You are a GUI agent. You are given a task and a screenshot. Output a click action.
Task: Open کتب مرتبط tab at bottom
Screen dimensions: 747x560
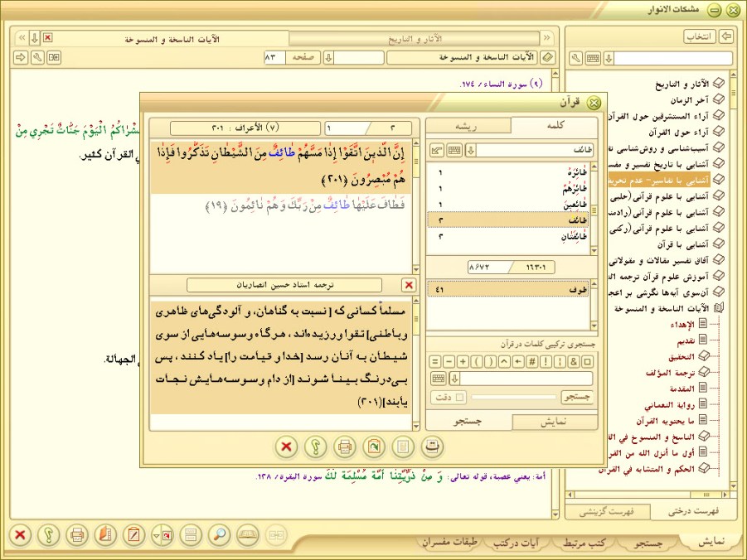point(585,543)
